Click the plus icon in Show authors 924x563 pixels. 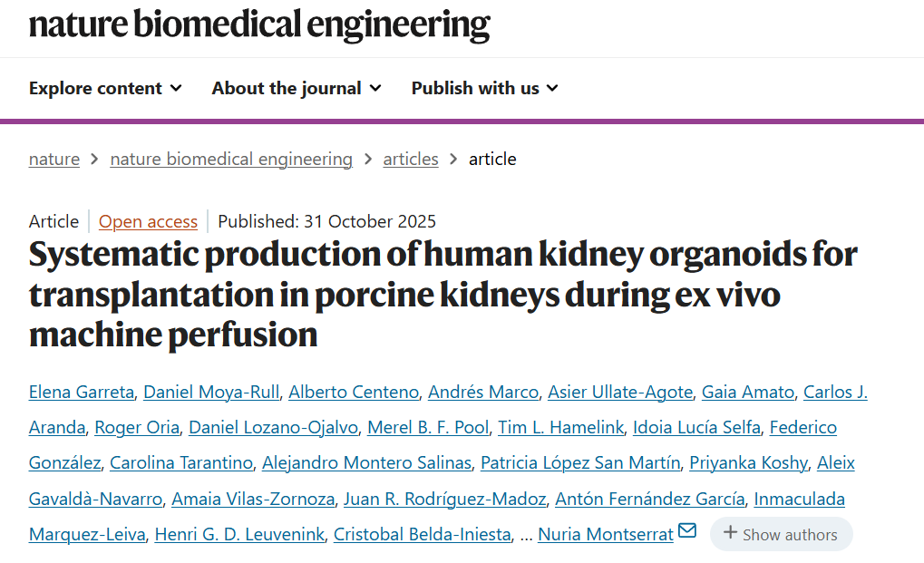(730, 533)
